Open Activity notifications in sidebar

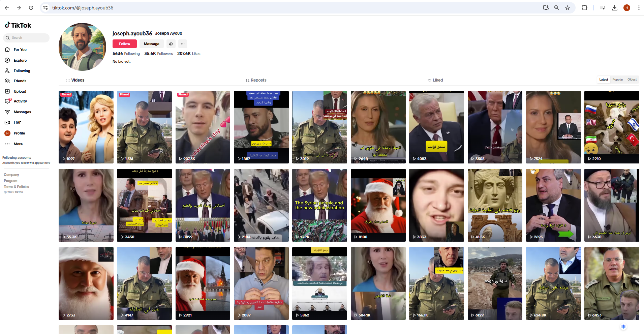[20, 101]
